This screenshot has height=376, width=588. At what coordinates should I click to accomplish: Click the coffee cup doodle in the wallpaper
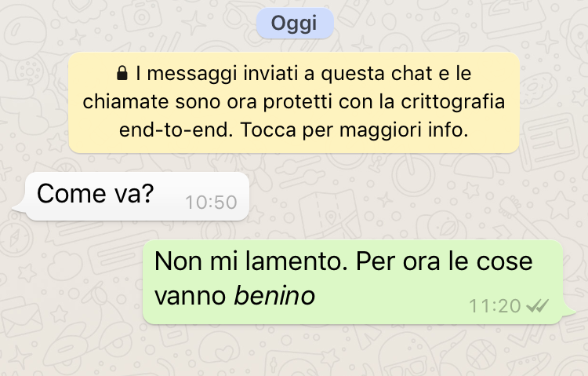(445, 38)
